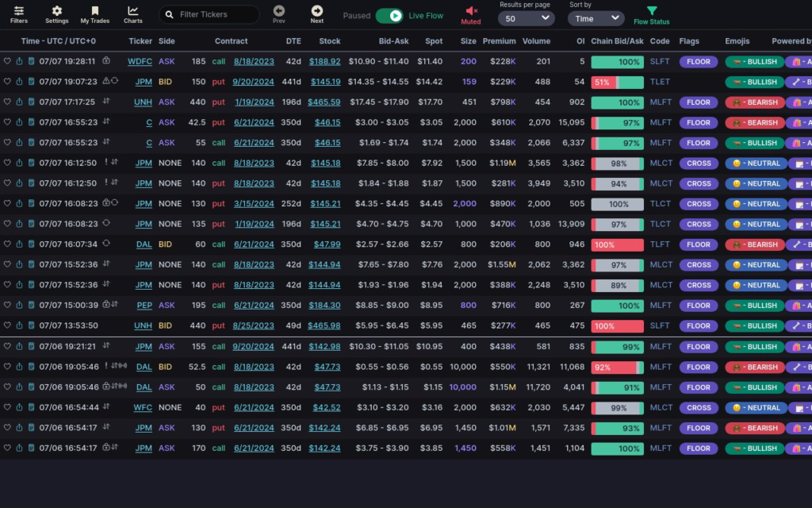The image size is (812, 508).
Task: Open the $188.92 stock price link
Action: tap(324, 61)
